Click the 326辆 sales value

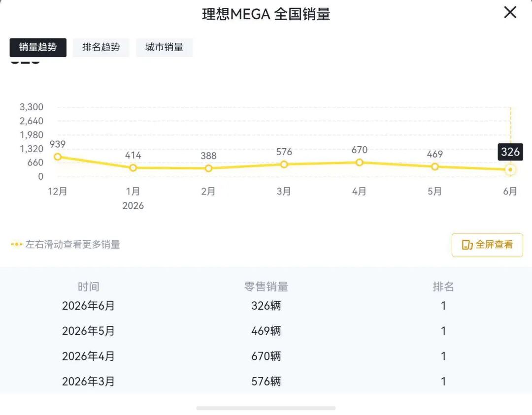click(266, 306)
